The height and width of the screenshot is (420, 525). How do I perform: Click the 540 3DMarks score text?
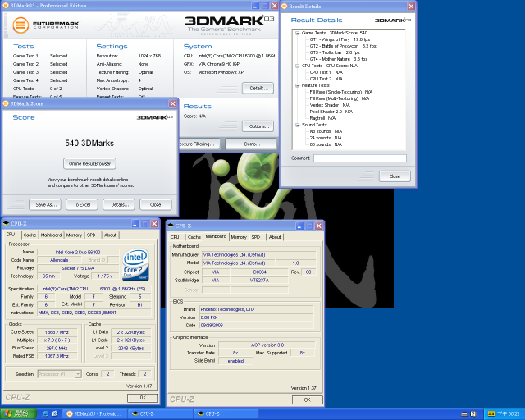(89, 143)
